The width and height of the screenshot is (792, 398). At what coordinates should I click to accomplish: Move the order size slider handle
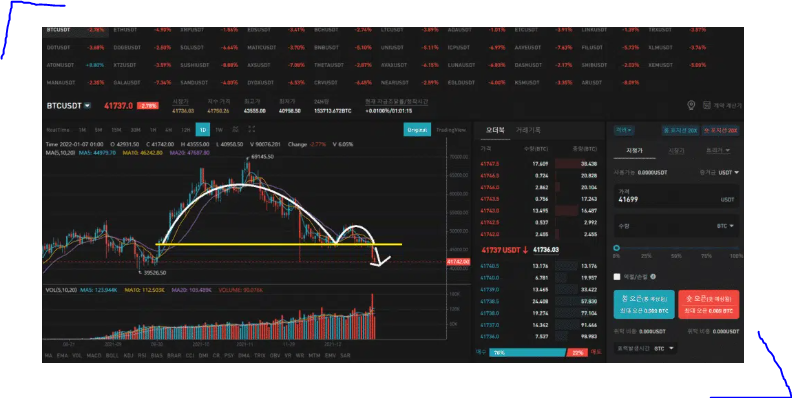coord(616,248)
